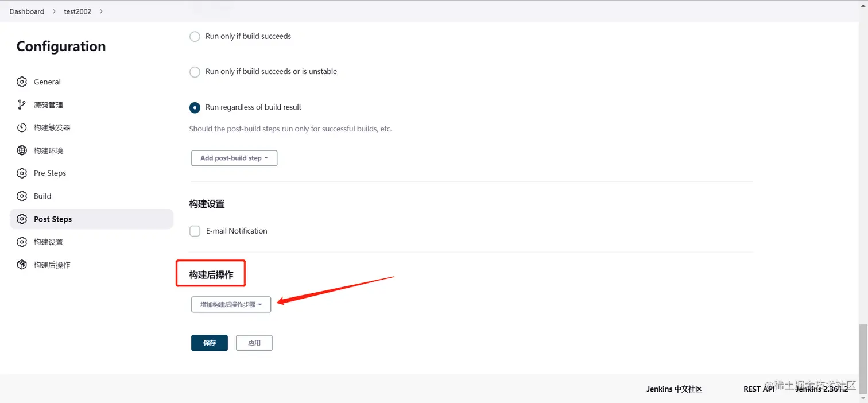Click the 构建环境 globe icon
The image size is (868, 403).
point(22,150)
